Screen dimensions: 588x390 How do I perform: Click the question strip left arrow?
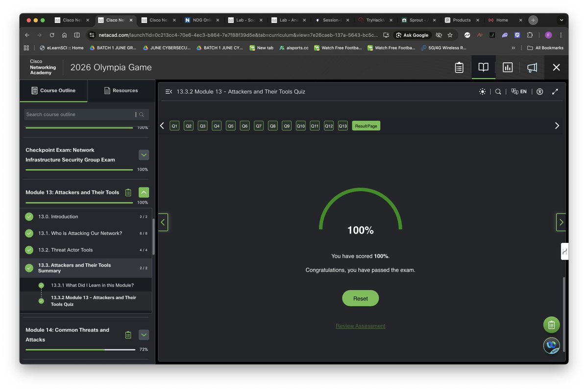[162, 126]
